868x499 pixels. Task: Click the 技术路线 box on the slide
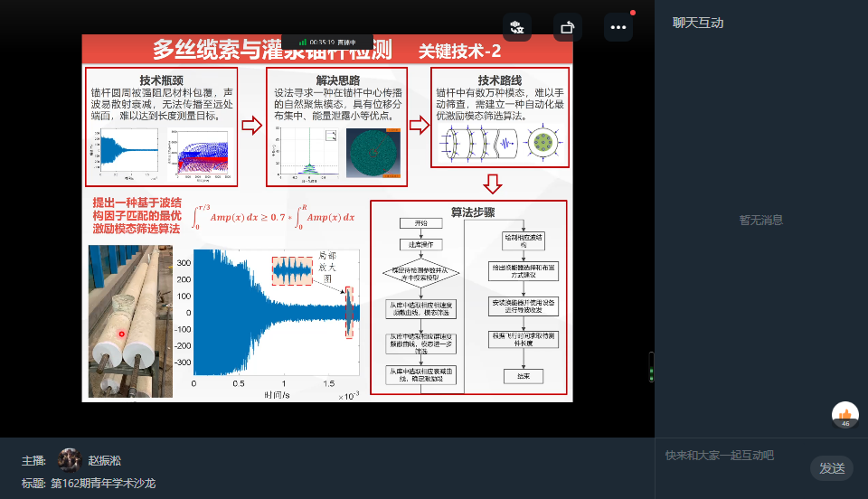501,118
